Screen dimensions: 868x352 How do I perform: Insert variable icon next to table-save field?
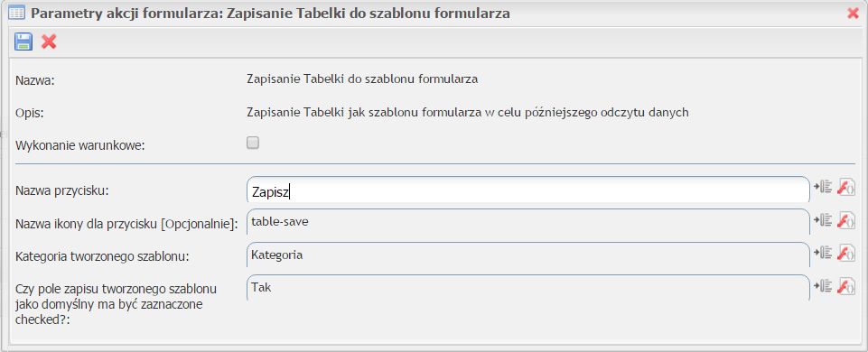click(x=823, y=219)
